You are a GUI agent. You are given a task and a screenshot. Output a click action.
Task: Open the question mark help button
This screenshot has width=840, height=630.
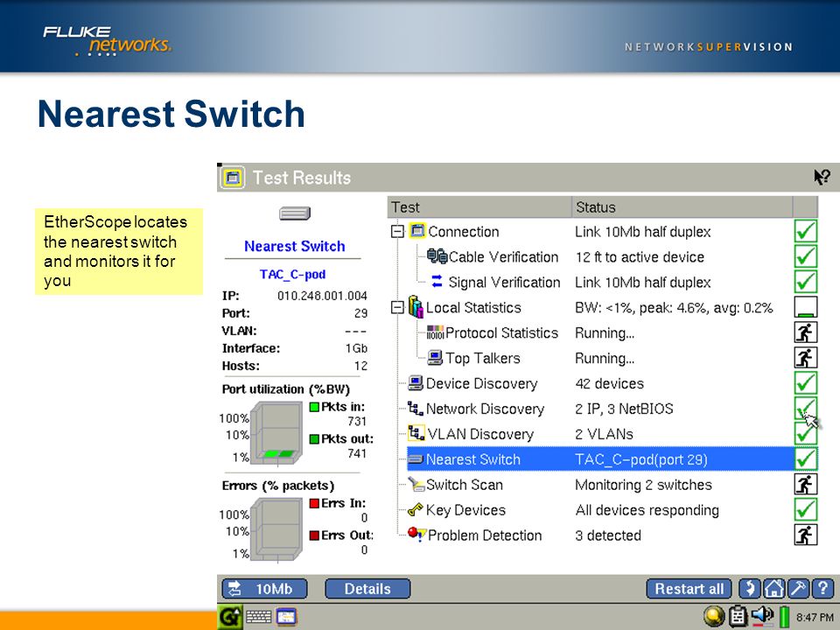click(x=822, y=589)
